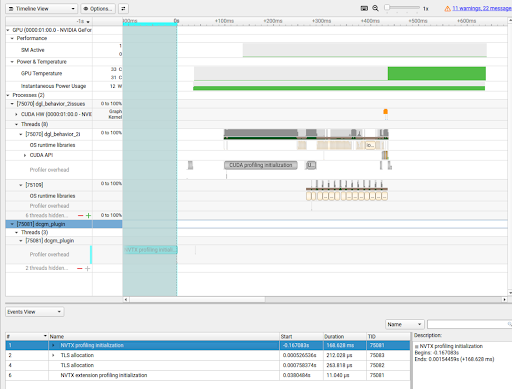Click the green GPU Temperature bar
Viewport: 512px width, 389px height.
437,73
